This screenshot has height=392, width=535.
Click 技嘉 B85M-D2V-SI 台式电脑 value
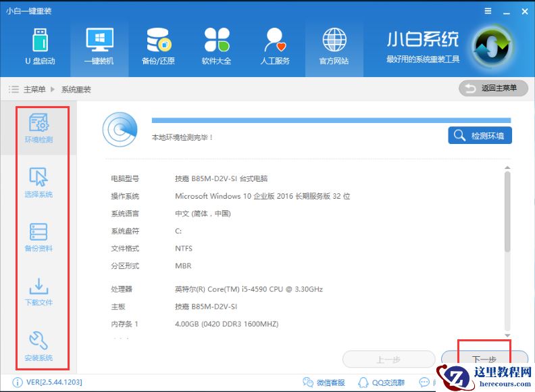(221, 178)
